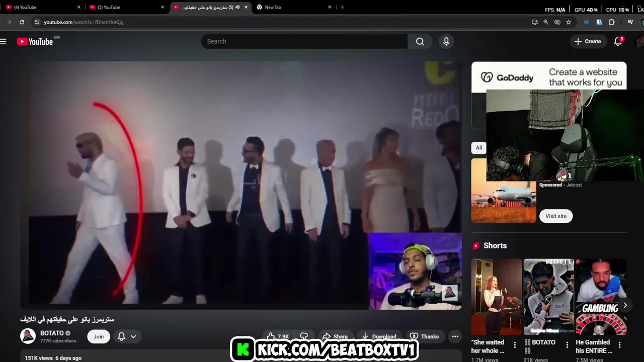Click the search magnifier button
The image size is (644, 362).
click(x=420, y=41)
